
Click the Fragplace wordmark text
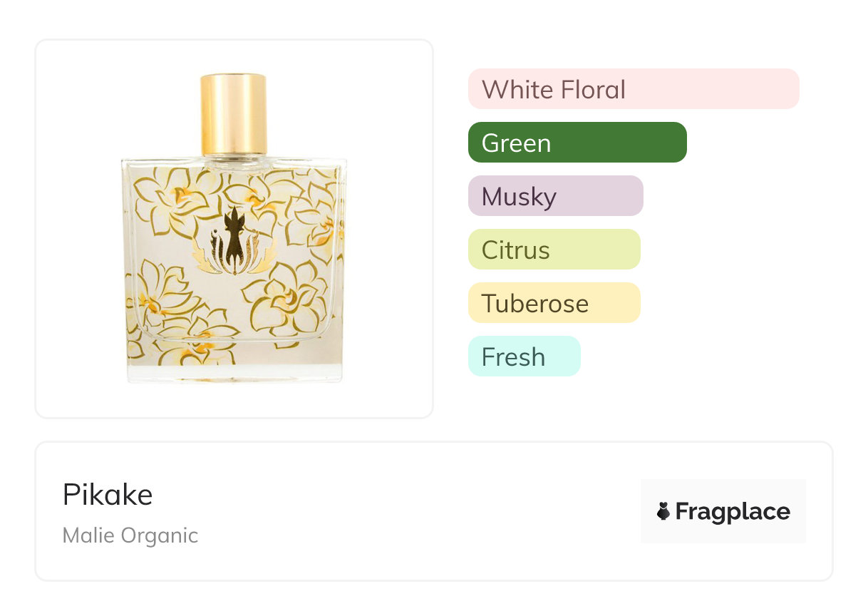point(733,512)
